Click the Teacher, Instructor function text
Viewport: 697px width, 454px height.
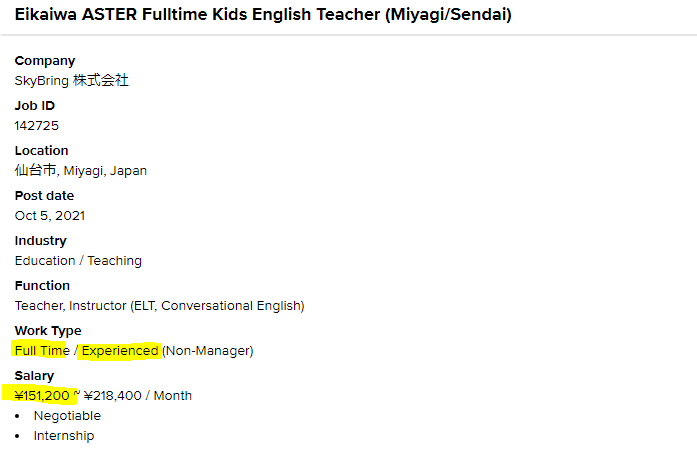point(159,306)
